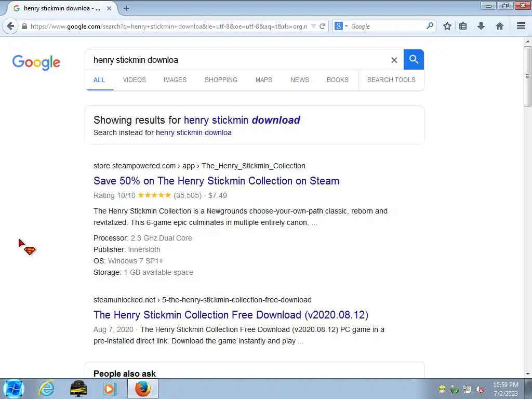The width and height of the screenshot is (532, 399).
Task: Select the henry stickmin downloa tab
Action: 61,8
